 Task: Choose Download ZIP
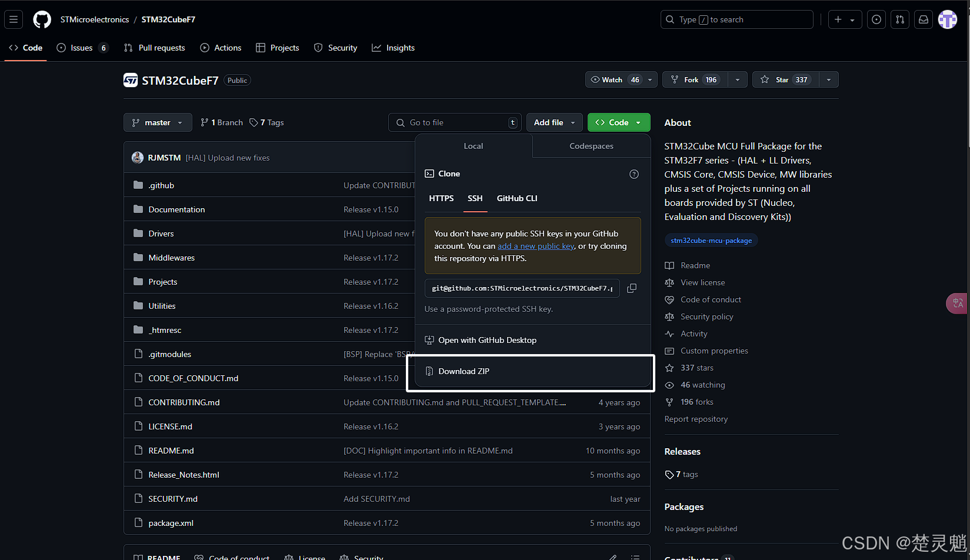click(x=533, y=371)
